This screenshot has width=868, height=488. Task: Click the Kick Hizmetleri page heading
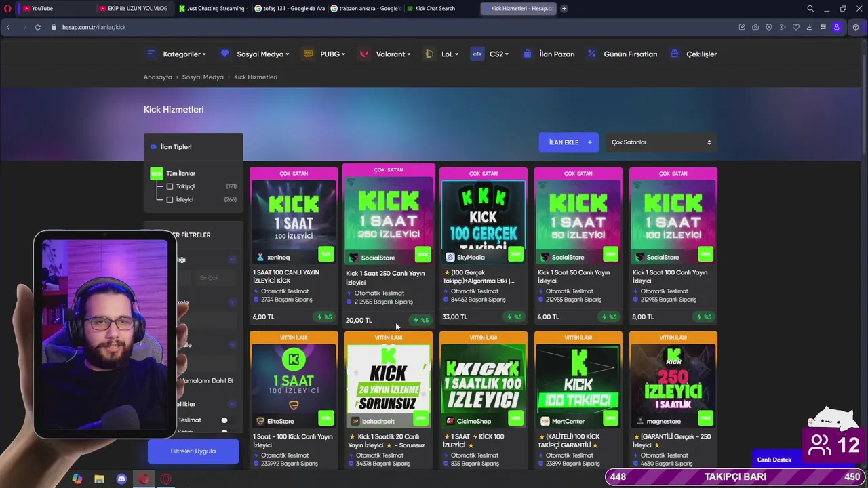[x=174, y=110]
